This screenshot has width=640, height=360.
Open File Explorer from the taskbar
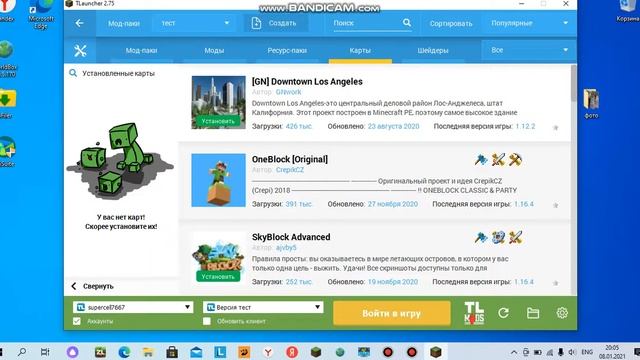click(x=148, y=352)
